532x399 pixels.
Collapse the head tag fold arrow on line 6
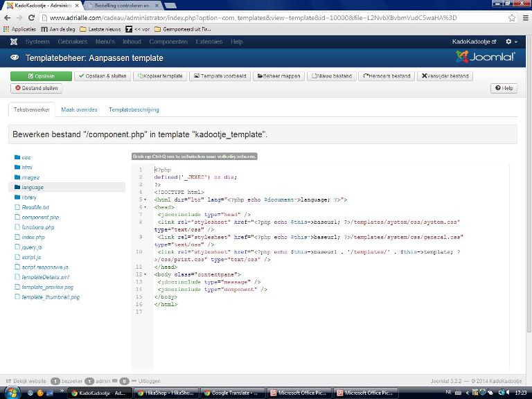click(145, 206)
